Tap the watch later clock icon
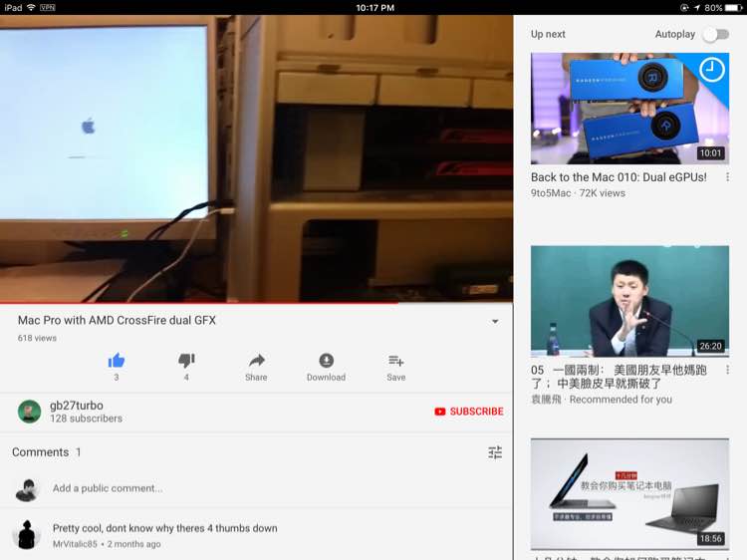This screenshot has width=747, height=560. click(712, 70)
